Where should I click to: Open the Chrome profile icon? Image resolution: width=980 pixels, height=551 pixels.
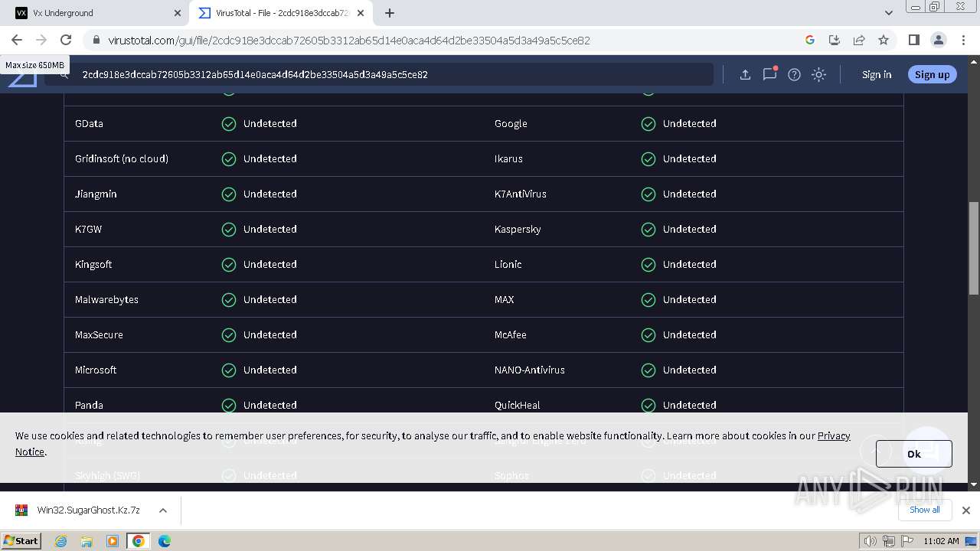(938, 40)
